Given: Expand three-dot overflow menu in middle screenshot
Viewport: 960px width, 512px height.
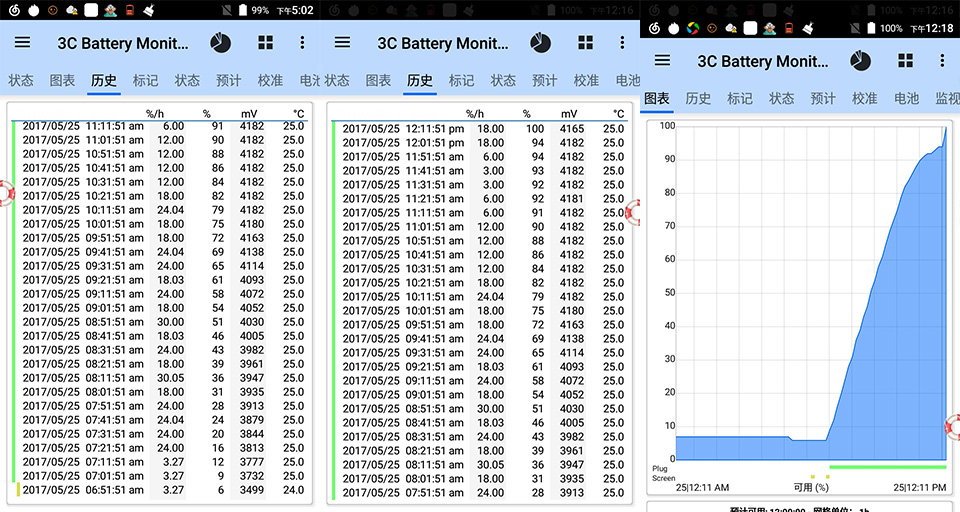Looking at the screenshot, I should click(622, 43).
